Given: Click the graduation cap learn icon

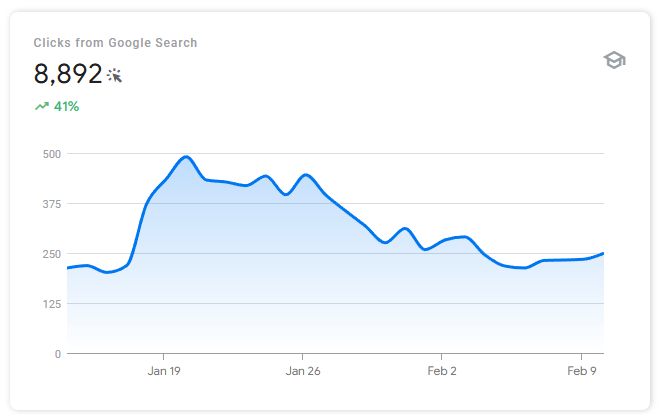Looking at the screenshot, I should 614,60.
